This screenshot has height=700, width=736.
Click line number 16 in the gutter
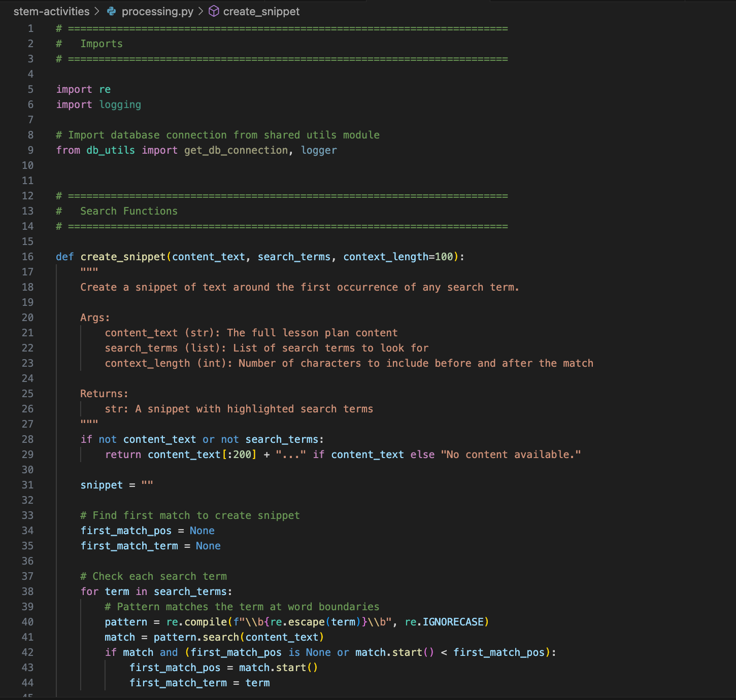tap(27, 257)
